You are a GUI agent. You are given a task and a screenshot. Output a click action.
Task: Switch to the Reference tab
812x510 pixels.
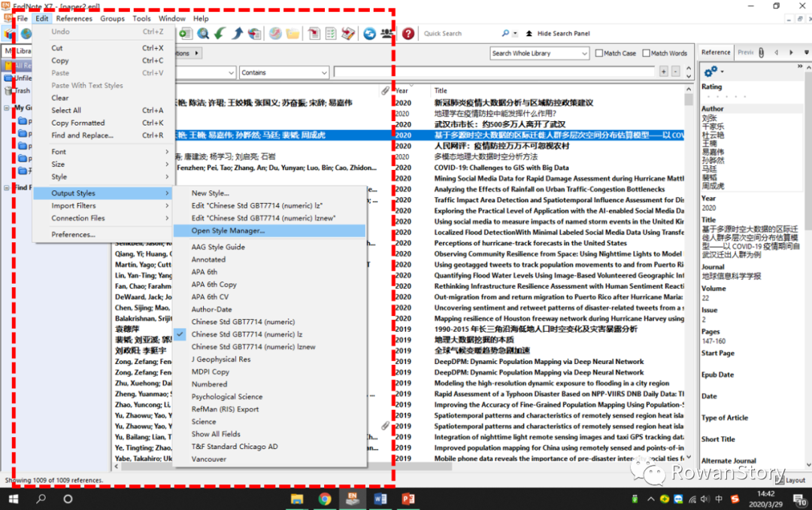(715, 53)
